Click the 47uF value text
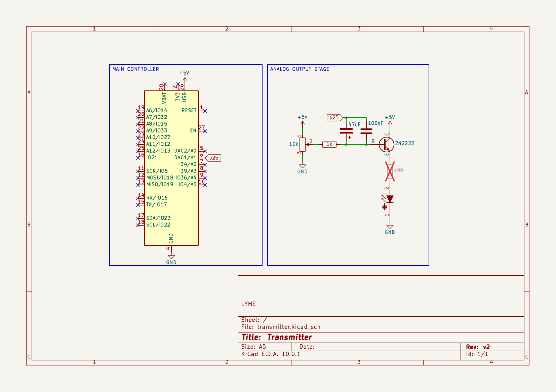Screen dimensions: 556x392 point(354,125)
